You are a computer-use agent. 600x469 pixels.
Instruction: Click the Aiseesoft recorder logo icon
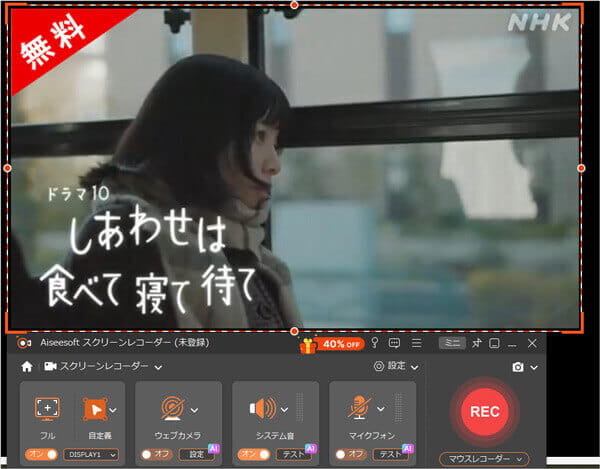[24, 343]
